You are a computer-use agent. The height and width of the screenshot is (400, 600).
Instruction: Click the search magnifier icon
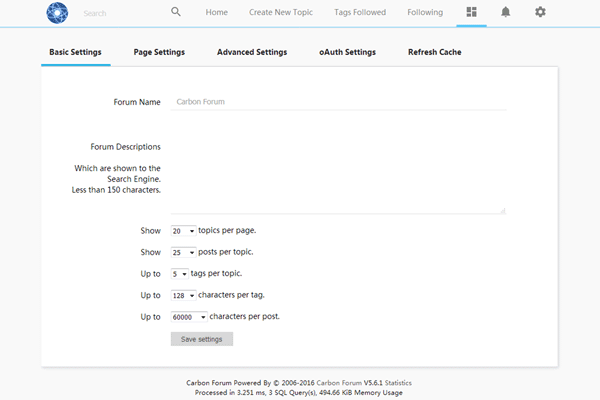tap(176, 12)
